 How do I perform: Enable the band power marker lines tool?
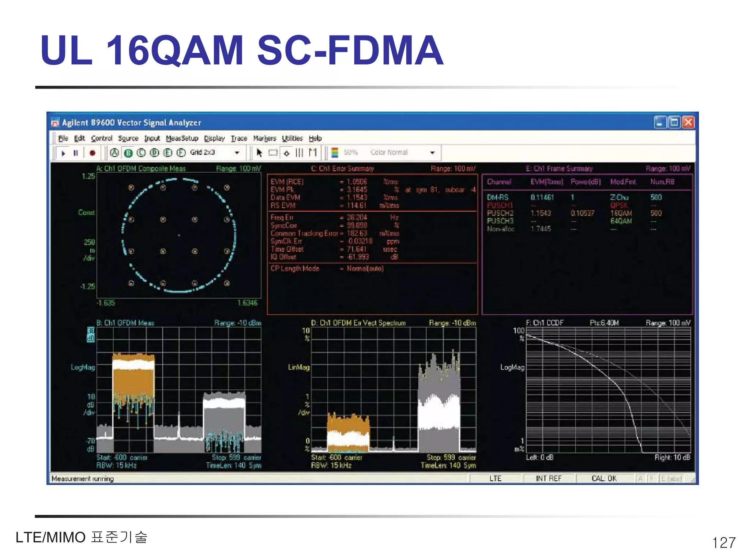[300, 153]
